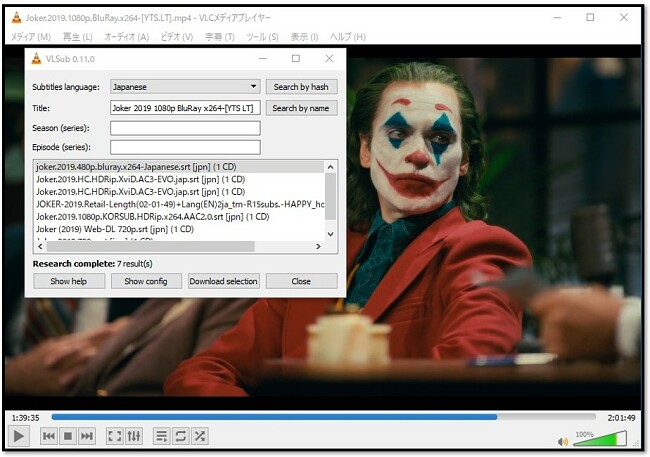Open the ビデオ (V) menu
Viewport: 650px width, 457px height.
pyautogui.click(x=177, y=37)
